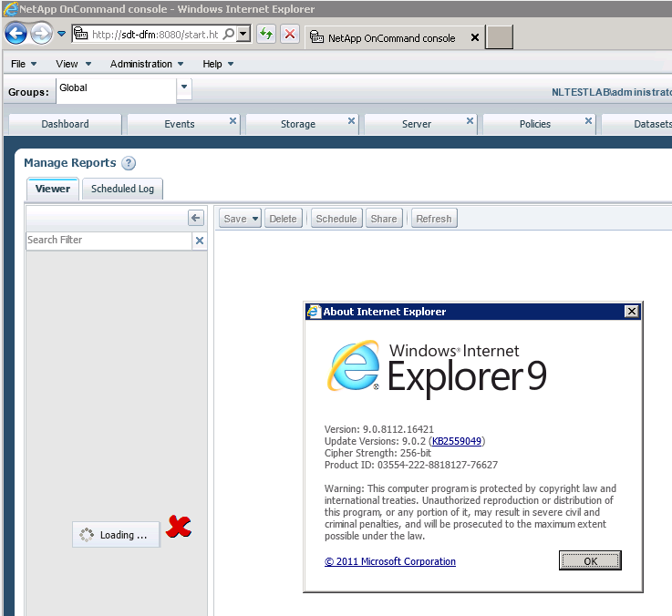Close the About Internet Explorer dialog
The width and height of the screenshot is (672, 616).
click(x=632, y=312)
